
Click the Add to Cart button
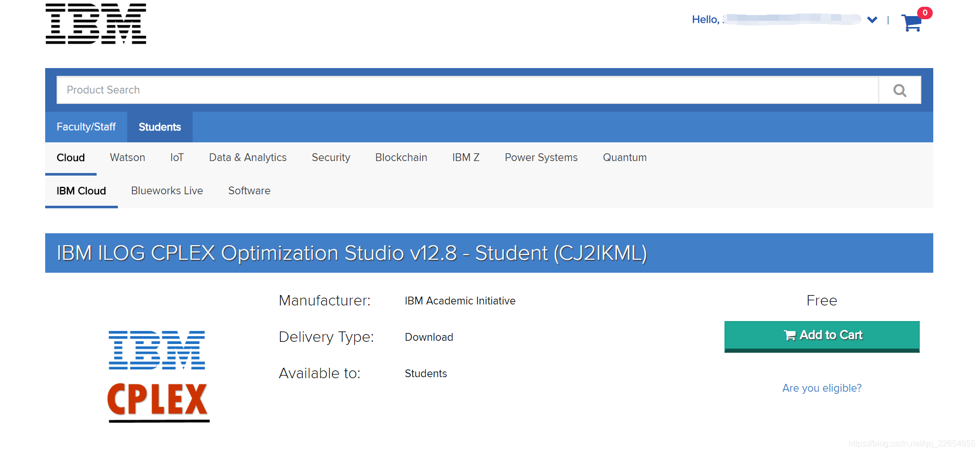click(x=822, y=337)
